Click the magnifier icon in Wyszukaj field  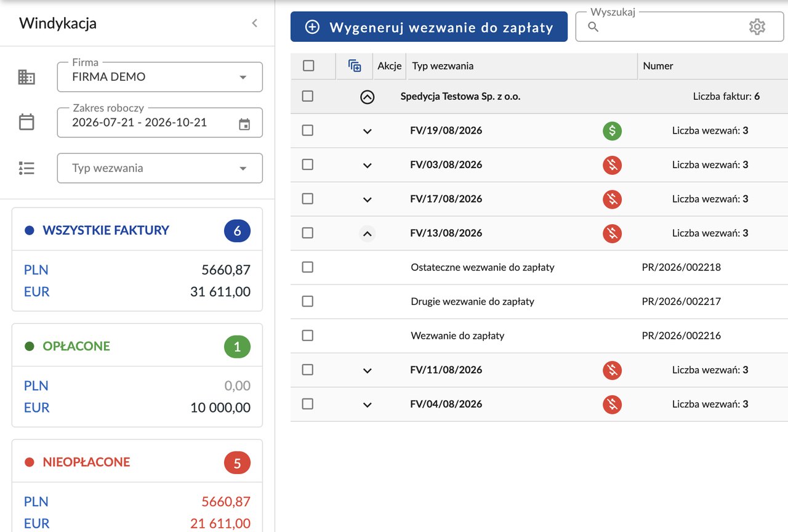click(593, 27)
